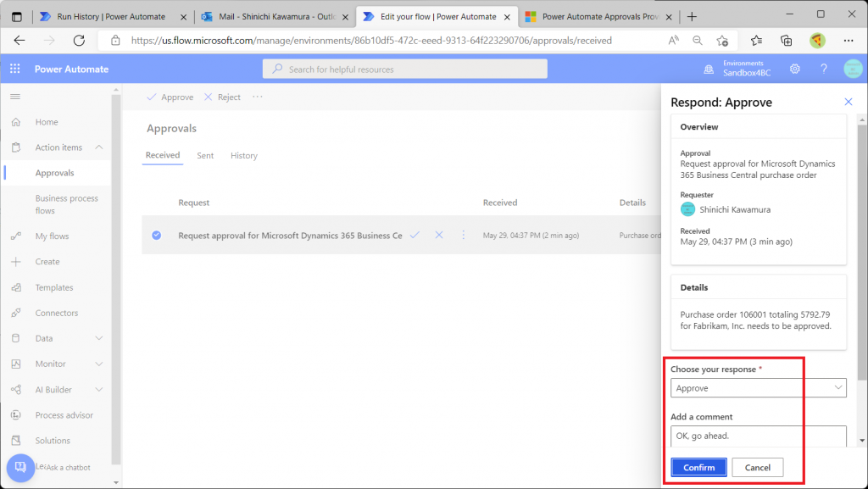Click the Search for helpful resources box
This screenshot has height=489, width=868.
coord(404,69)
